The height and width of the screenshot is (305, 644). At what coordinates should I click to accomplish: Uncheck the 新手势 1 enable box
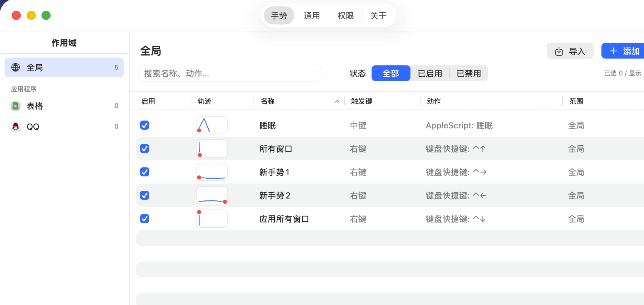pyautogui.click(x=144, y=172)
